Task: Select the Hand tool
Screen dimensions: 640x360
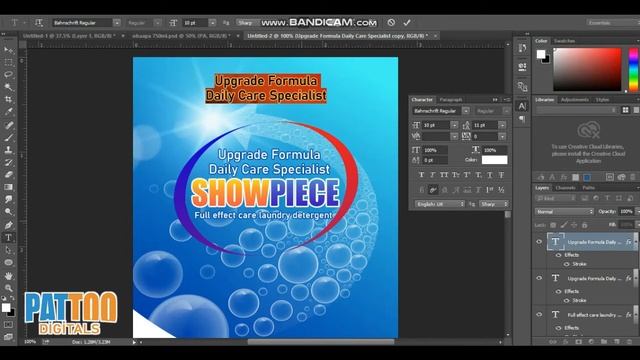Action: 8,276
